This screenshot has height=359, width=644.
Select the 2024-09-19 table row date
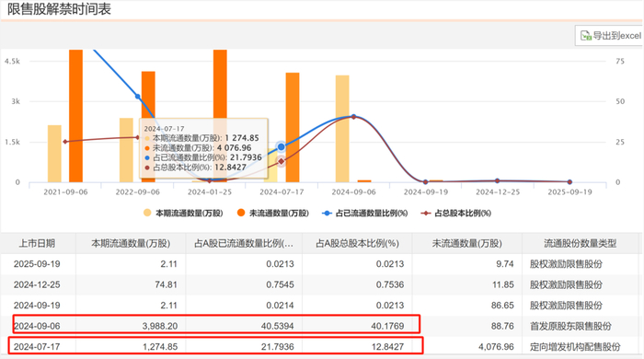(x=37, y=306)
